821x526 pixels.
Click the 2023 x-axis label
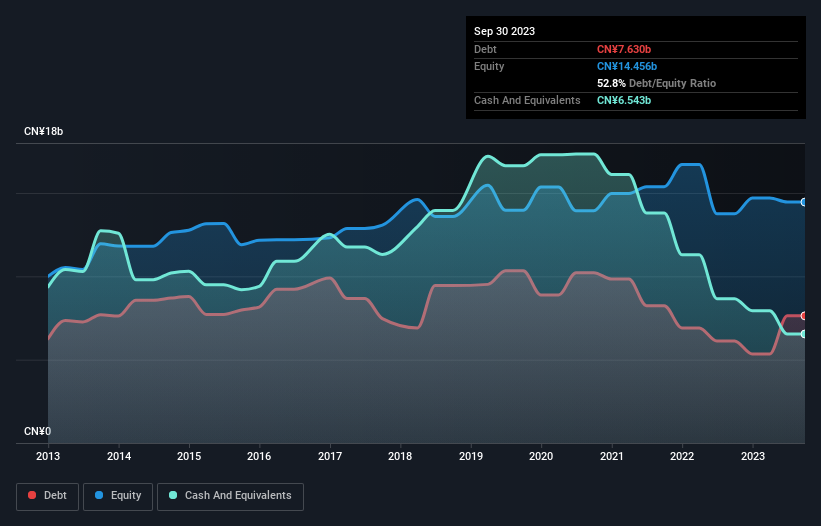[x=752, y=456]
